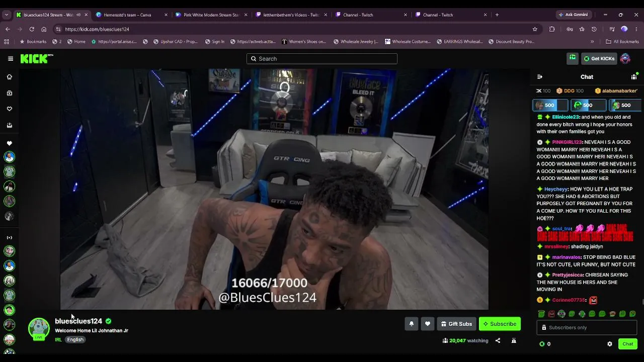644x362 pixels.
Task: Open the chat settings gear
Action: click(610, 344)
